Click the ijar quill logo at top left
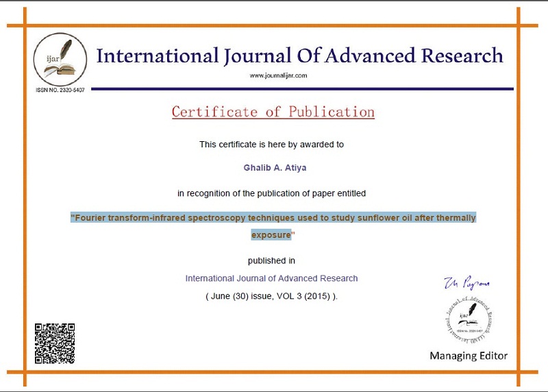This screenshot has height=392, width=548. point(60,60)
